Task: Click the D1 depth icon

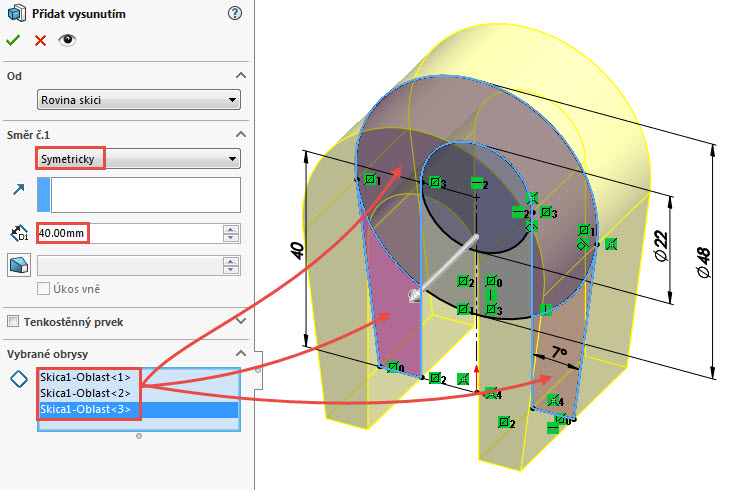Action: [x=19, y=234]
